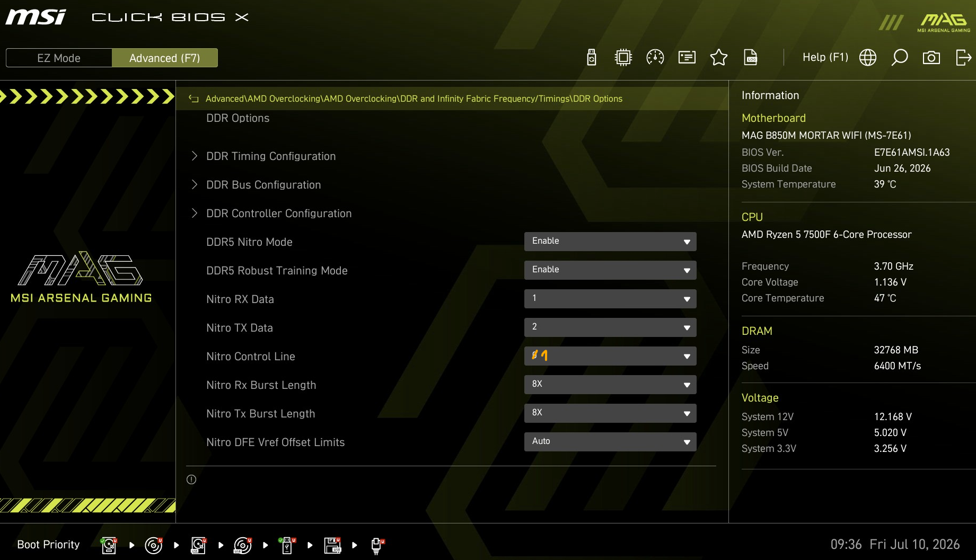The width and height of the screenshot is (976, 560).
Task: Click the Nitro DFE Vref Offset Limits label
Action: point(276,442)
